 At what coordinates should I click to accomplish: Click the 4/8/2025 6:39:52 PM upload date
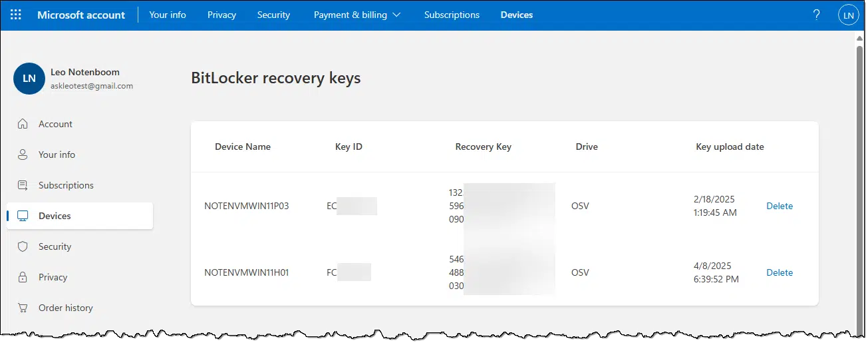pos(716,272)
